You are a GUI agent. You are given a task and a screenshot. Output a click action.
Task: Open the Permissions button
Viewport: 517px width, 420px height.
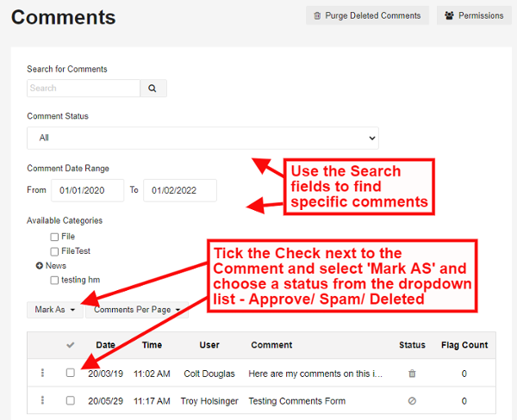[476, 15]
